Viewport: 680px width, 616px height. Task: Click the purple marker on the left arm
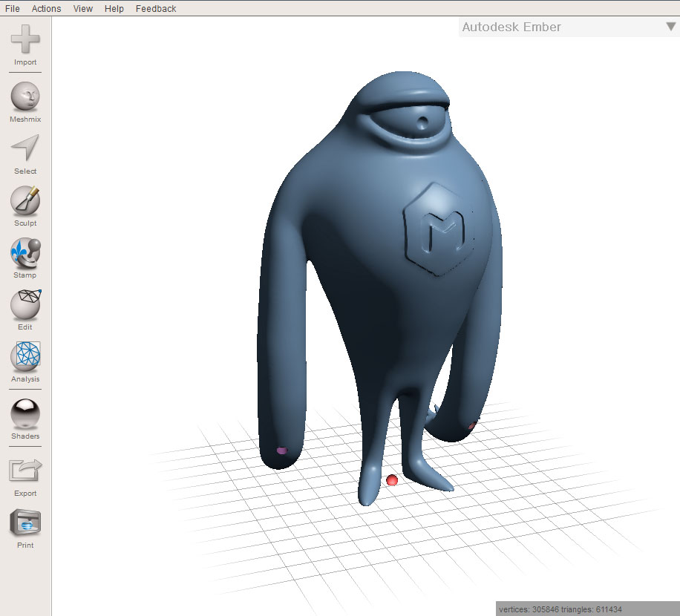tap(282, 450)
